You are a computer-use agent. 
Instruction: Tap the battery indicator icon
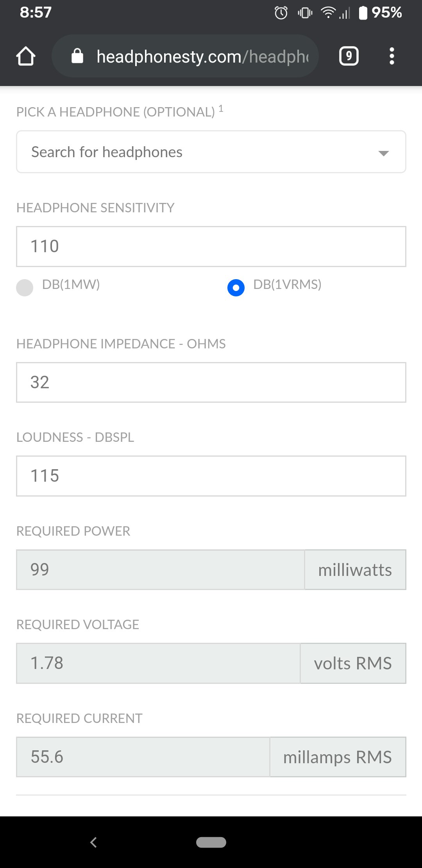(x=363, y=13)
